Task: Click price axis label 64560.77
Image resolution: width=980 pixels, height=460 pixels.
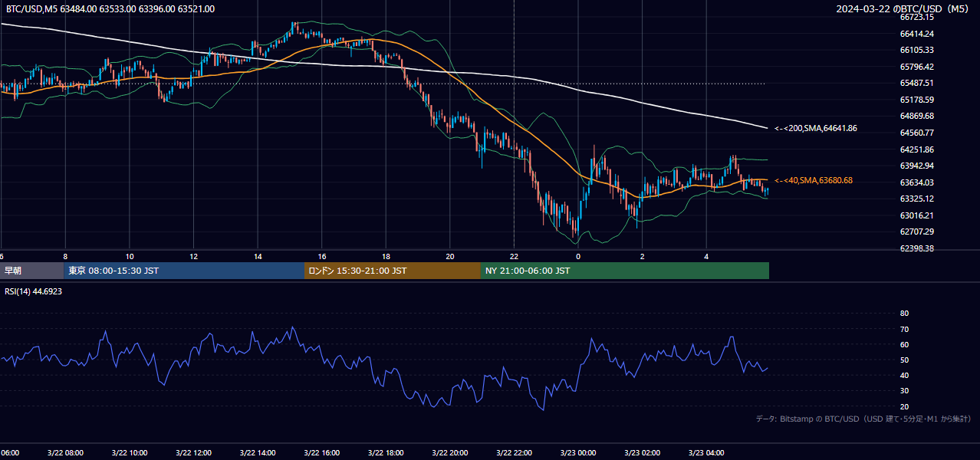Action: (x=917, y=133)
